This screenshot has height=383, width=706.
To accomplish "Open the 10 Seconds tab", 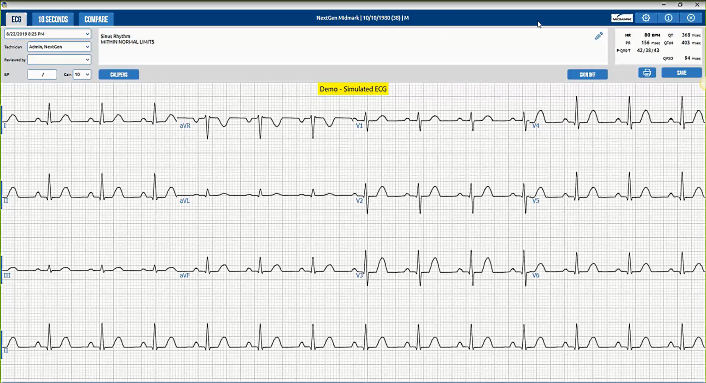I will 53,19.
